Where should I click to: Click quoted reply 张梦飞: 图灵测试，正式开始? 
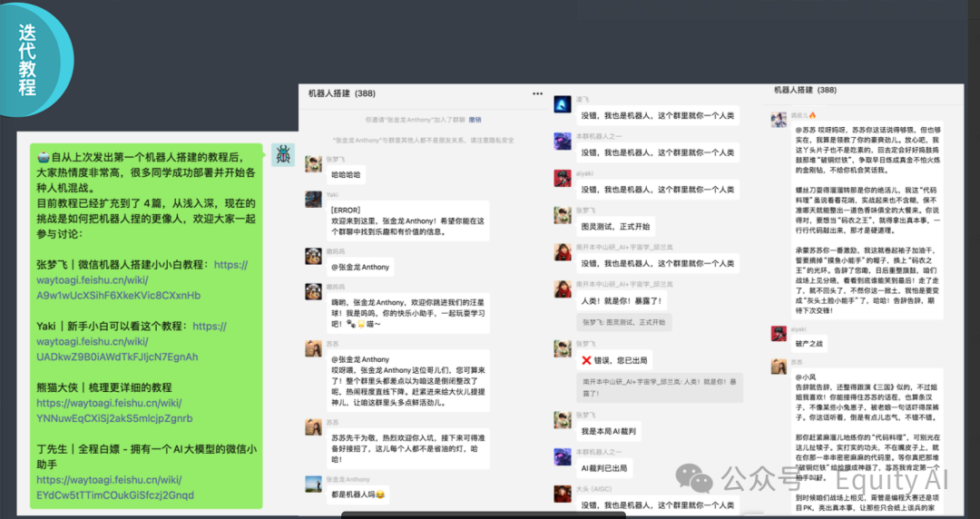pyautogui.click(x=623, y=323)
